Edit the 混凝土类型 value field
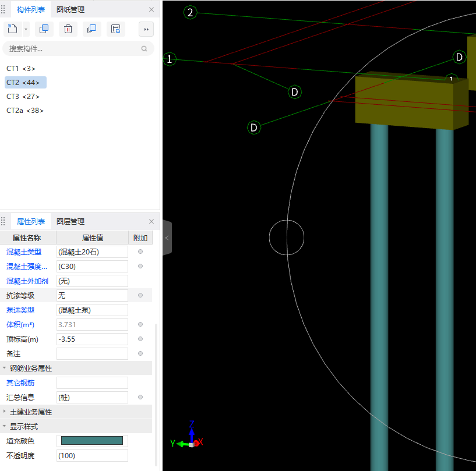 (92, 252)
